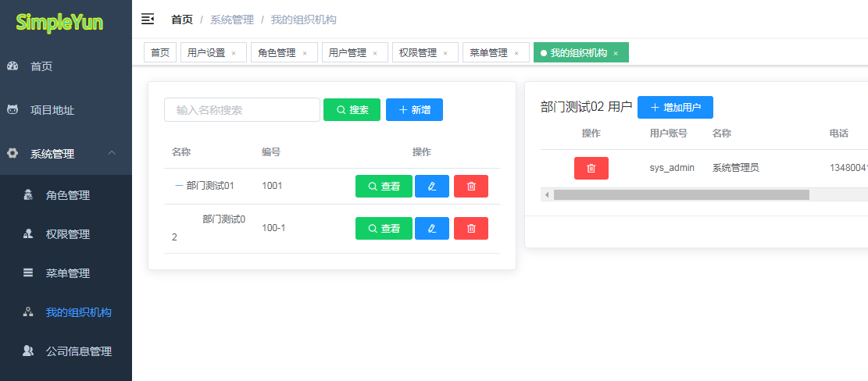Click the list icon beside 菜单管理
Viewport: 868px width, 381px height.
tap(28, 272)
